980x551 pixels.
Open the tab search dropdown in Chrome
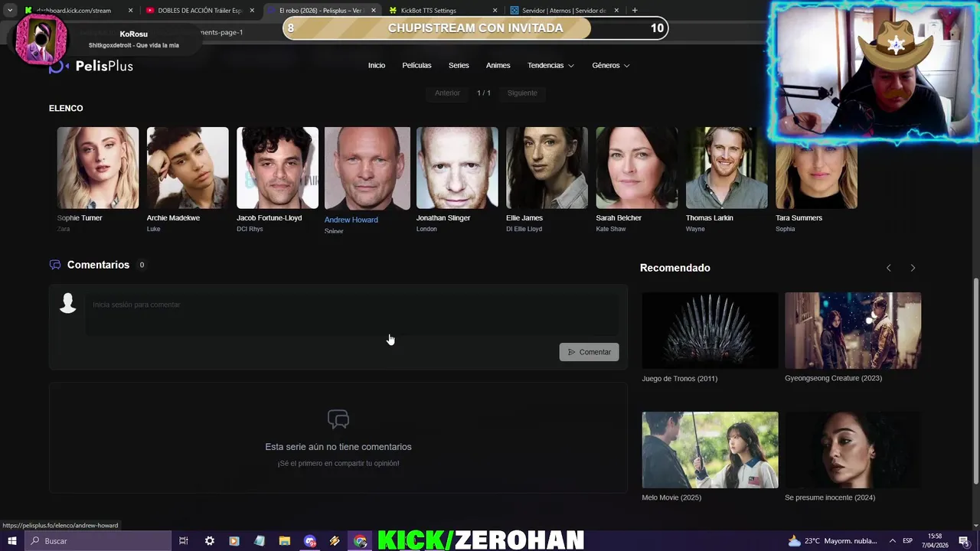tap(10, 11)
